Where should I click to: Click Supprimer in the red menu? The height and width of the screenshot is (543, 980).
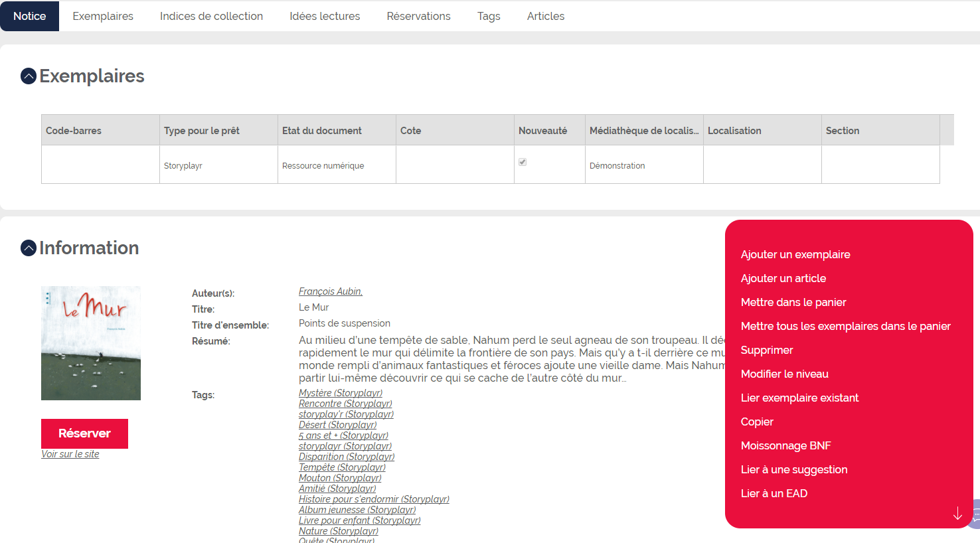pyautogui.click(x=767, y=350)
